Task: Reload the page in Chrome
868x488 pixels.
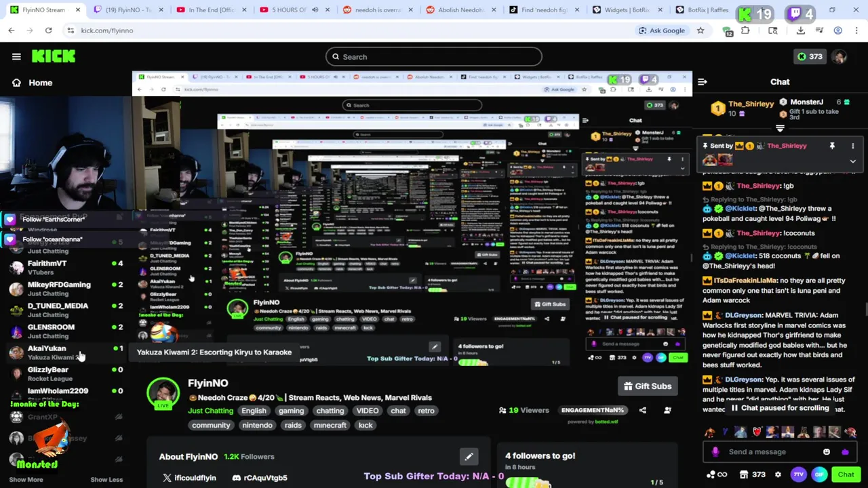Action: pos(48,30)
